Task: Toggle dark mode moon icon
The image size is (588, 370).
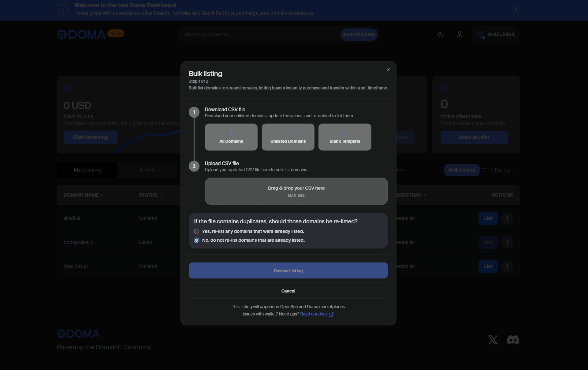Action: [x=441, y=35]
